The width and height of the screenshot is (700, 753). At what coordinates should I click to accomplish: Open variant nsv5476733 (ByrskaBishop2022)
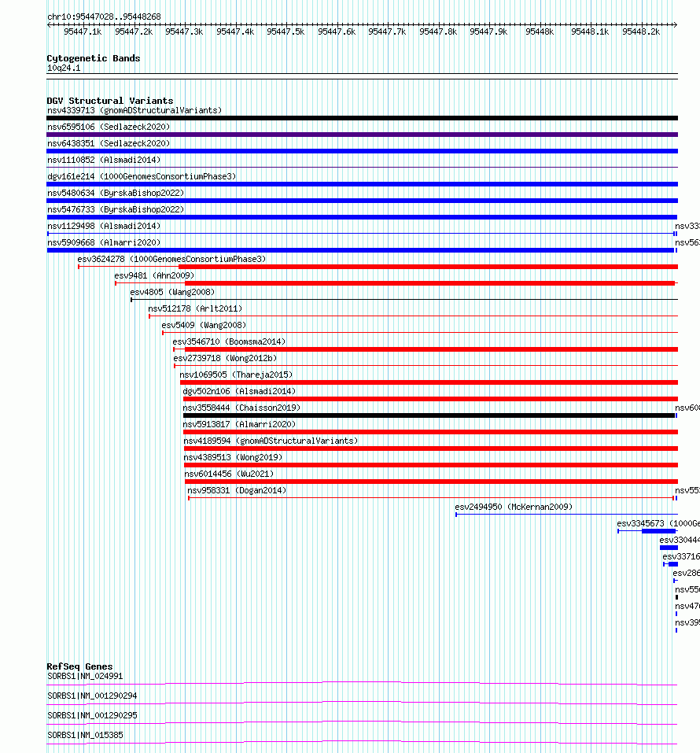pyautogui.click(x=116, y=209)
